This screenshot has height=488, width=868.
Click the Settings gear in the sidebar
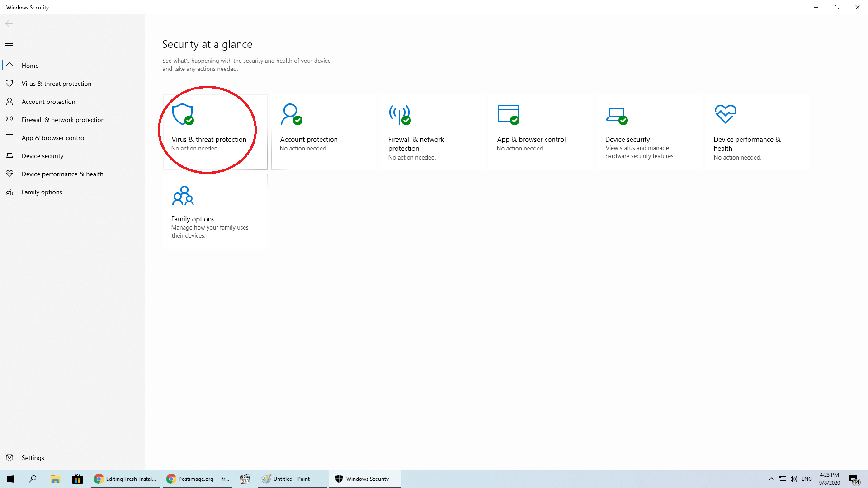pyautogui.click(x=9, y=457)
